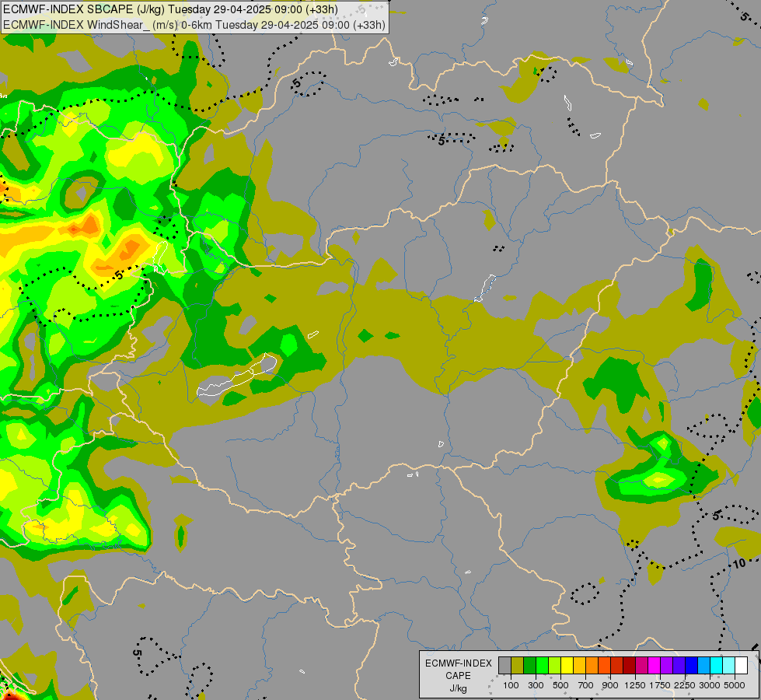The height and width of the screenshot is (700, 761).
Task: Click the legend label ECMWF-INDEX
Action: (459, 663)
